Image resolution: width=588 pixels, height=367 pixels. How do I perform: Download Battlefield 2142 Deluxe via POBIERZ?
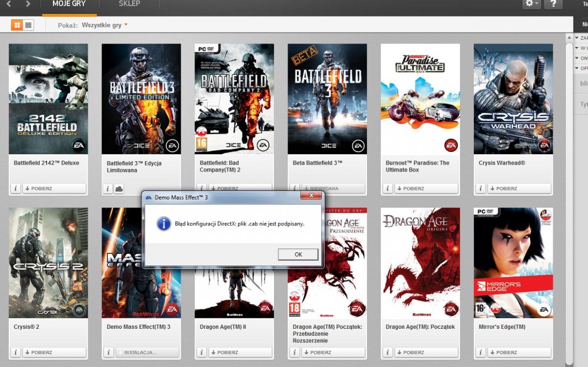(x=54, y=189)
